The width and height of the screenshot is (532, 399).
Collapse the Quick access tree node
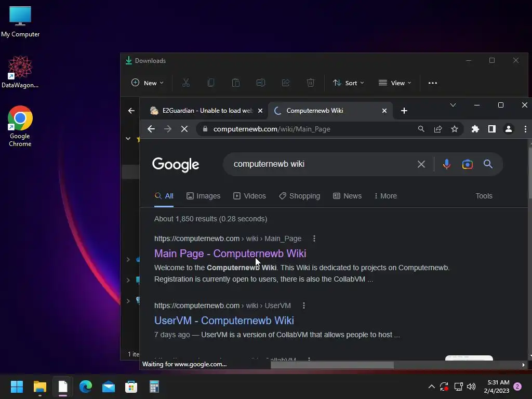click(x=128, y=138)
